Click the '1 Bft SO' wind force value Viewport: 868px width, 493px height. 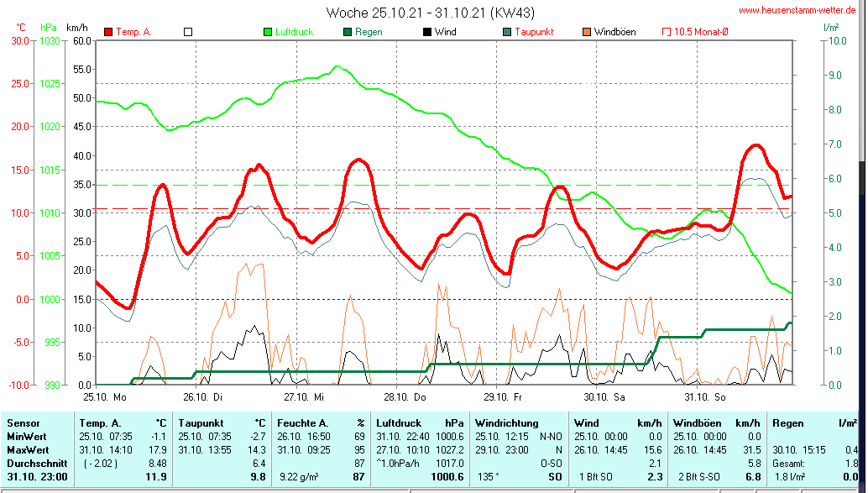597,476
